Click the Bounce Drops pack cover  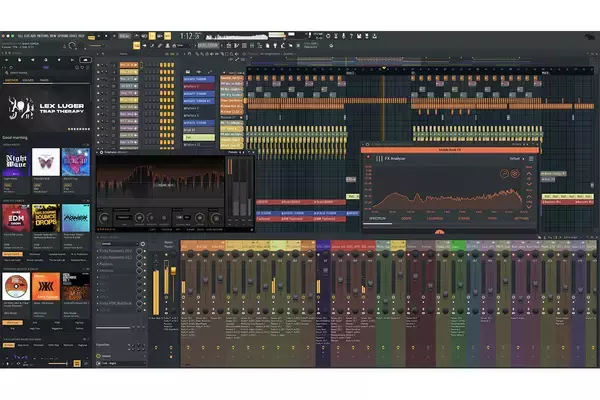coord(45,217)
